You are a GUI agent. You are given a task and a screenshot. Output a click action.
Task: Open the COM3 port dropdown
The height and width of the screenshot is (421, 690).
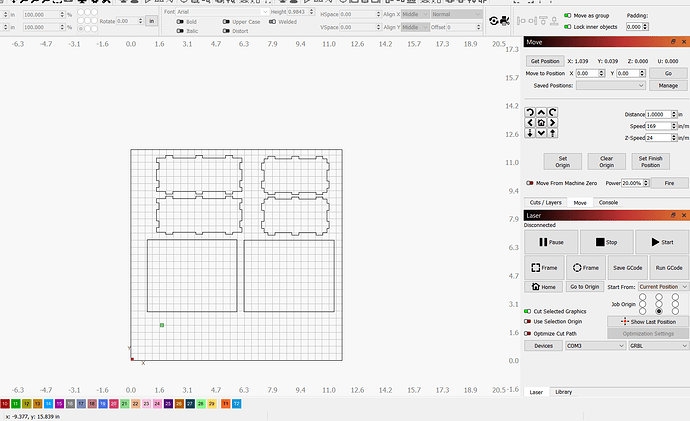point(595,346)
